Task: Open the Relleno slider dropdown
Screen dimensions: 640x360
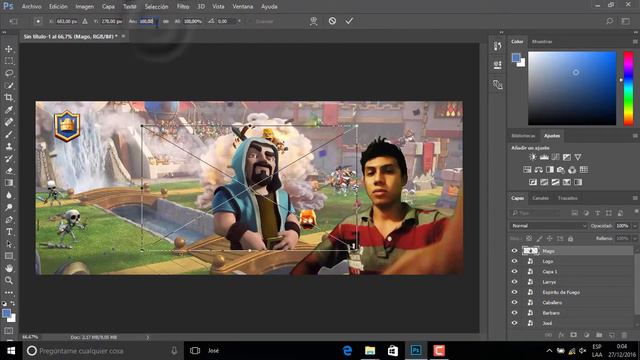Action: [x=635, y=238]
